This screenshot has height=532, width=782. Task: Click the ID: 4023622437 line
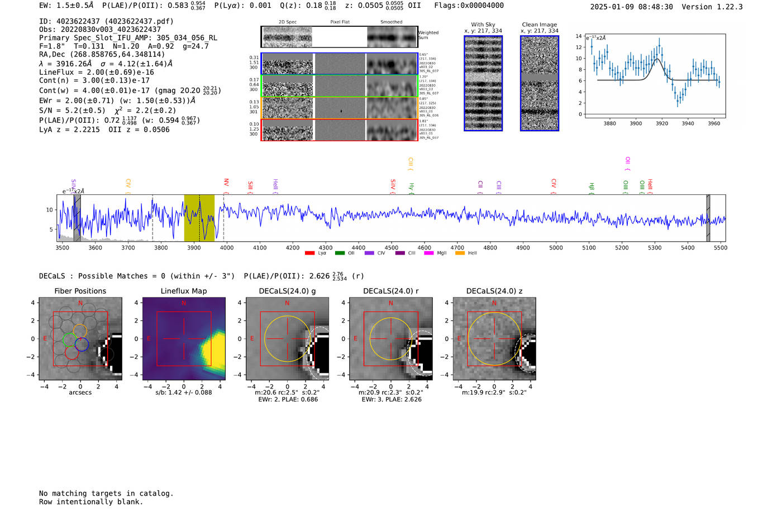tap(106, 21)
